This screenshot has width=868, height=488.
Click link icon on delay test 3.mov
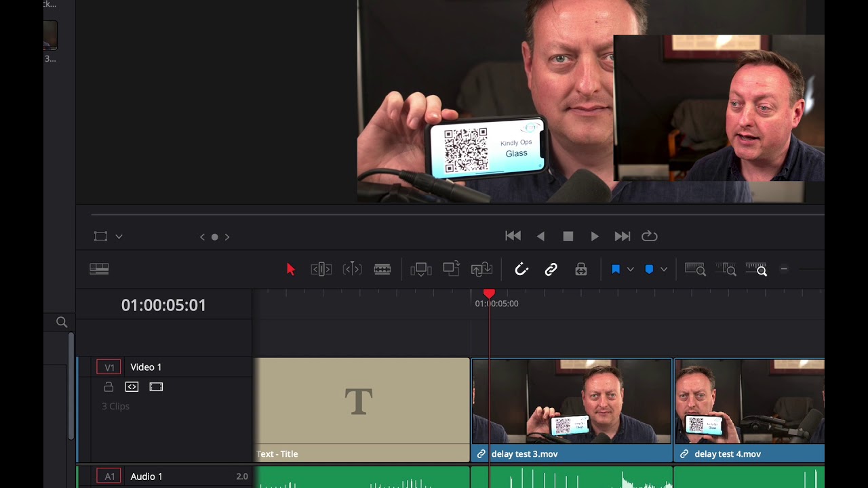click(481, 454)
